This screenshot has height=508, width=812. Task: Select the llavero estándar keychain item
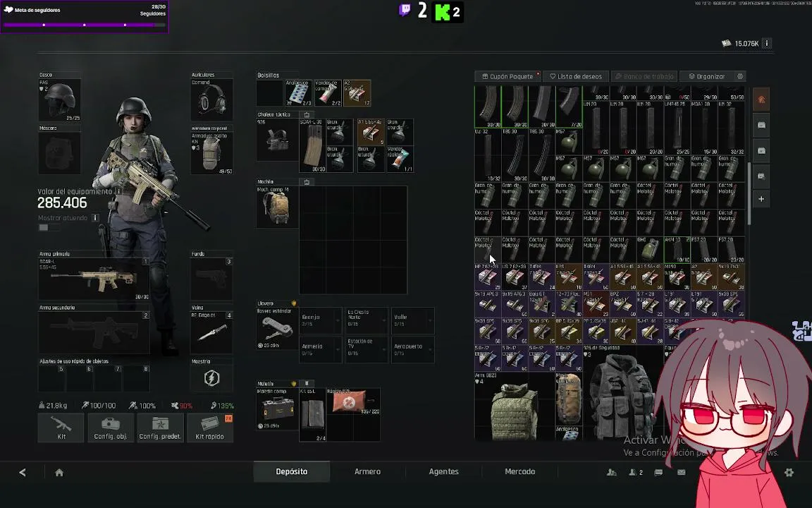tap(278, 328)
